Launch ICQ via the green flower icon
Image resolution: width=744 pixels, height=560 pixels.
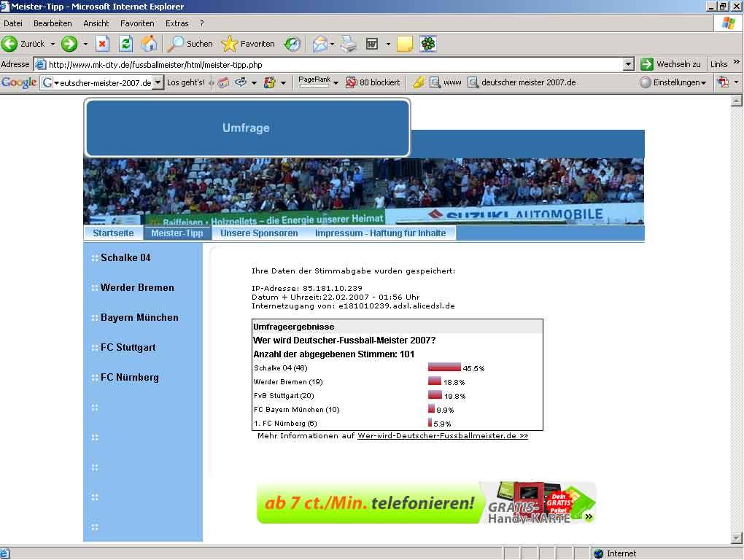click(x=428, y=44)
